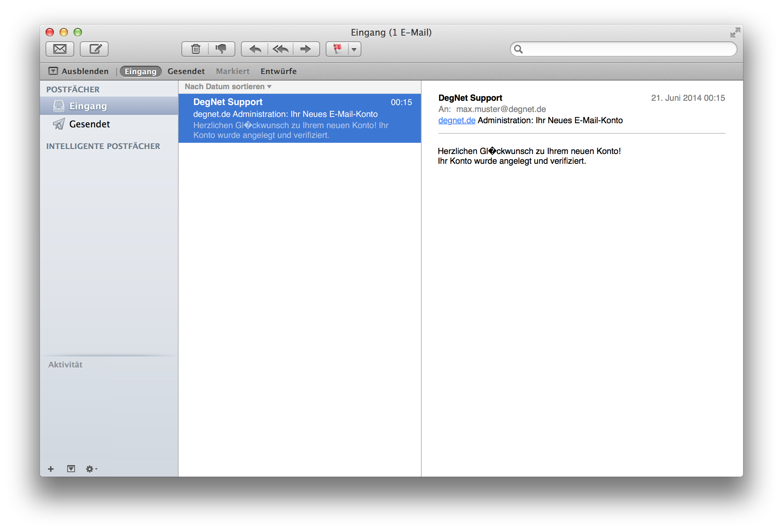Flag the message with red flag icon

[x=337, y=49]
